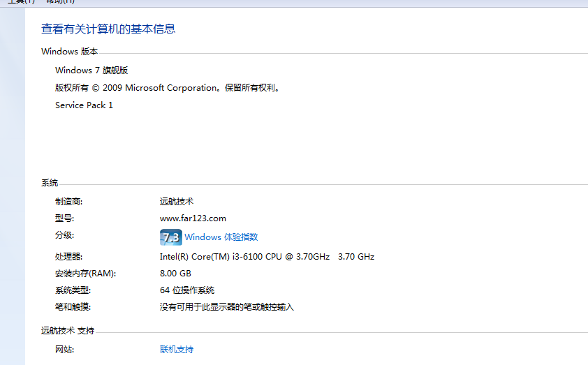Select the text Windows 7 旗舰版
Screen dimensions: 588x365
(91, 70)
